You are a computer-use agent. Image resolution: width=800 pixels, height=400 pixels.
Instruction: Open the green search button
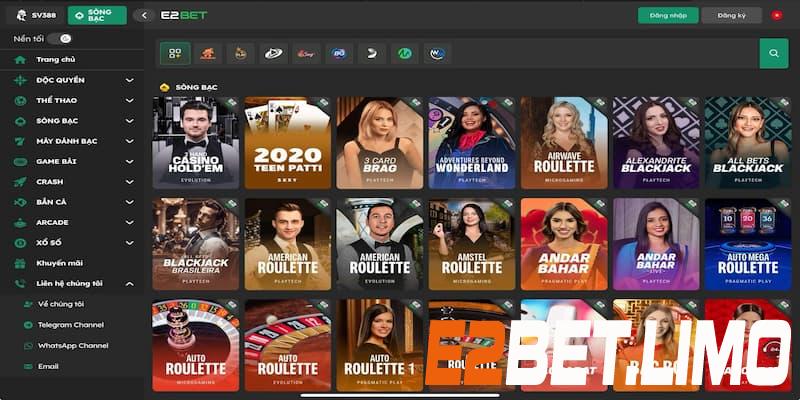click(x=774, y=53)
